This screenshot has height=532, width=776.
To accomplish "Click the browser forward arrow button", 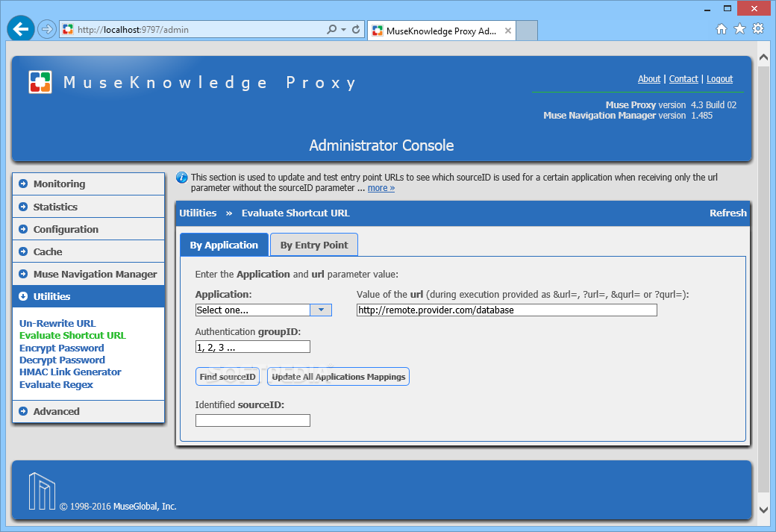I will click(x=46, y=29).
